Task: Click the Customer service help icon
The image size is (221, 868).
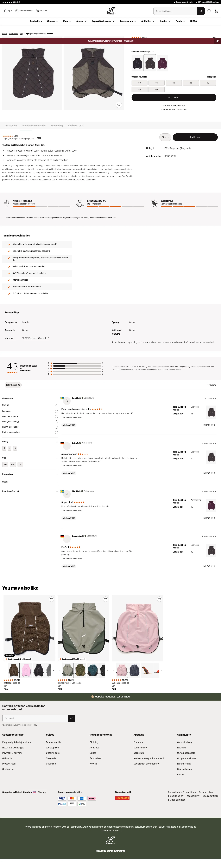Action: (x=17, y=11)
